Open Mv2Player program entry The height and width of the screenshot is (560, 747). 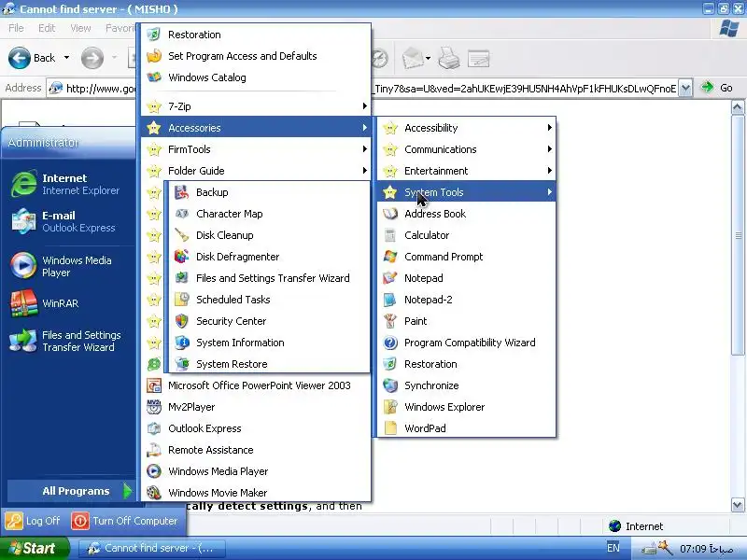(x=256, y=407)
